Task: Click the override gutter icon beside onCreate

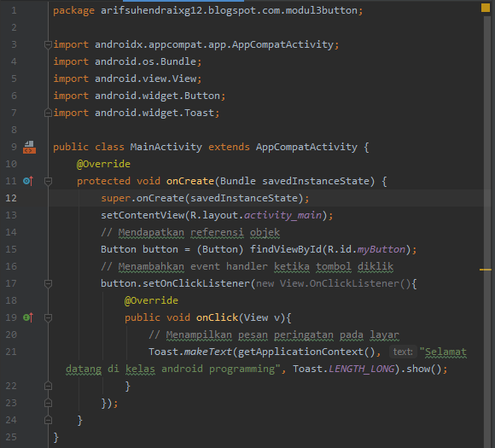Action: click(28, 181)
